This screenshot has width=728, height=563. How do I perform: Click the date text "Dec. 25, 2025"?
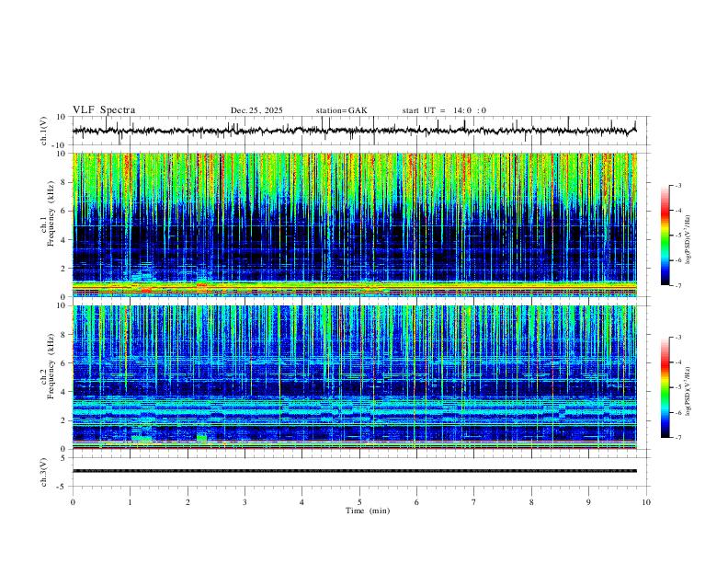pyautogui.click(x=256, y=110)
